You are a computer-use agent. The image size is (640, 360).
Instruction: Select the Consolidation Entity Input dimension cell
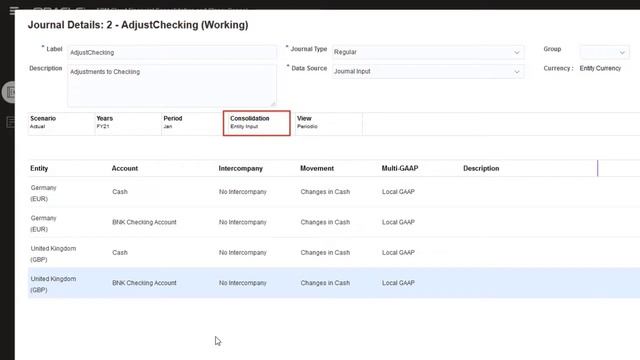click(257, 123)
